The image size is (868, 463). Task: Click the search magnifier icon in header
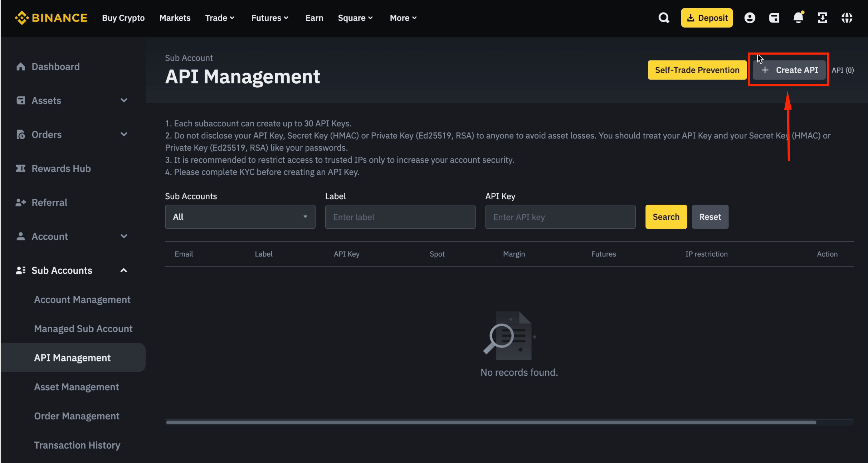[x=664, y=18]
